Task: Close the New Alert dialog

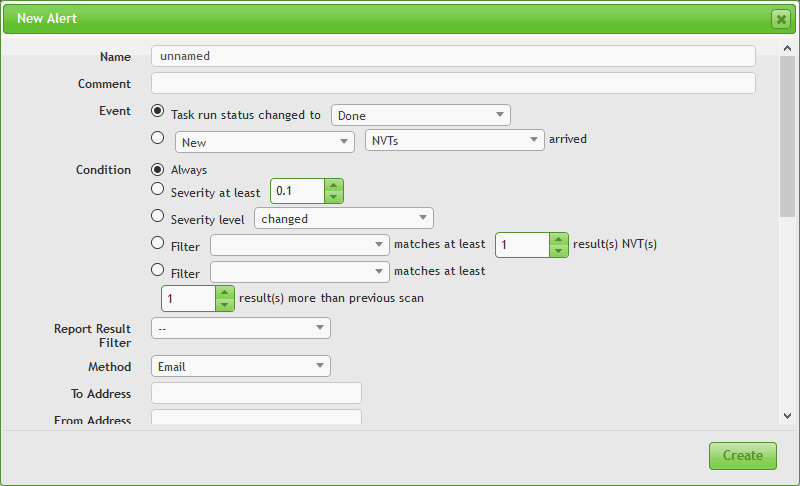Action: point(780,19)
